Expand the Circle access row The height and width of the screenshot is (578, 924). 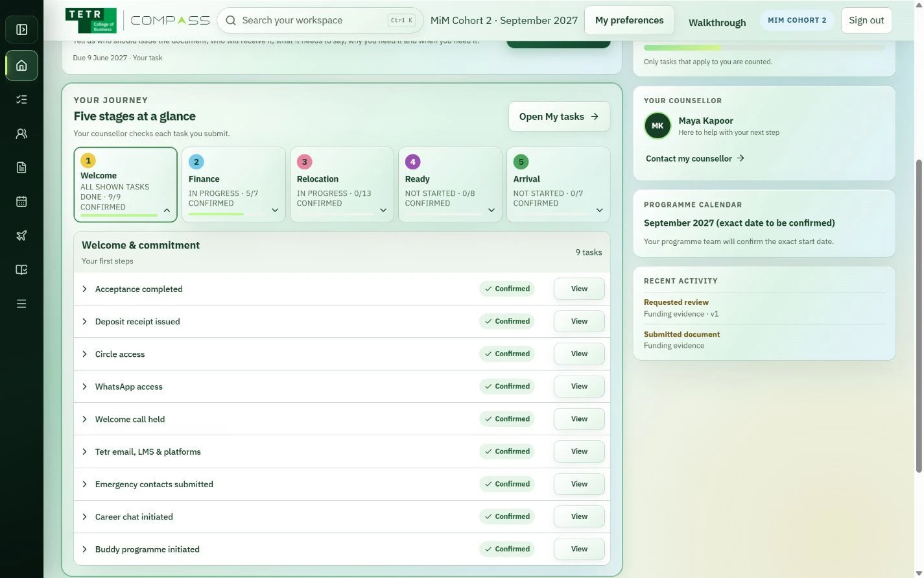coord(84,354)
